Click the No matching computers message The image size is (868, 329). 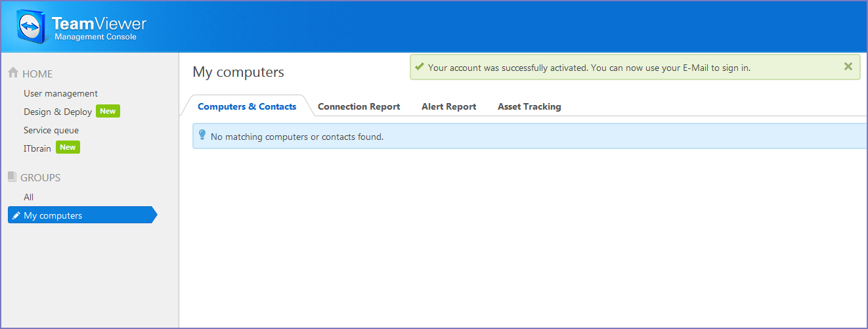click(297, 137)
